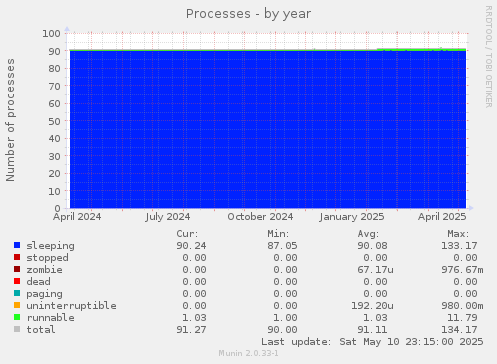The width and height of the screenshot is (497, 364).
Task: Click the 'runnable' legend label
Action: coord(50,318)
